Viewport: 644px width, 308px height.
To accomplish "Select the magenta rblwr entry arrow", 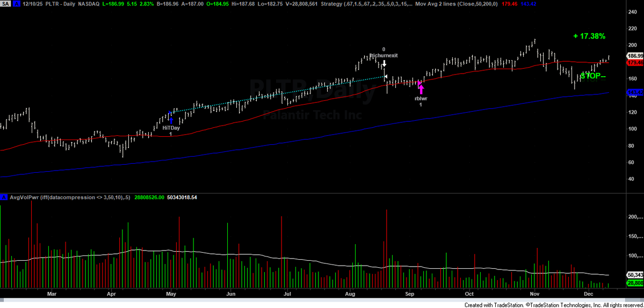I will pos(421,89).
